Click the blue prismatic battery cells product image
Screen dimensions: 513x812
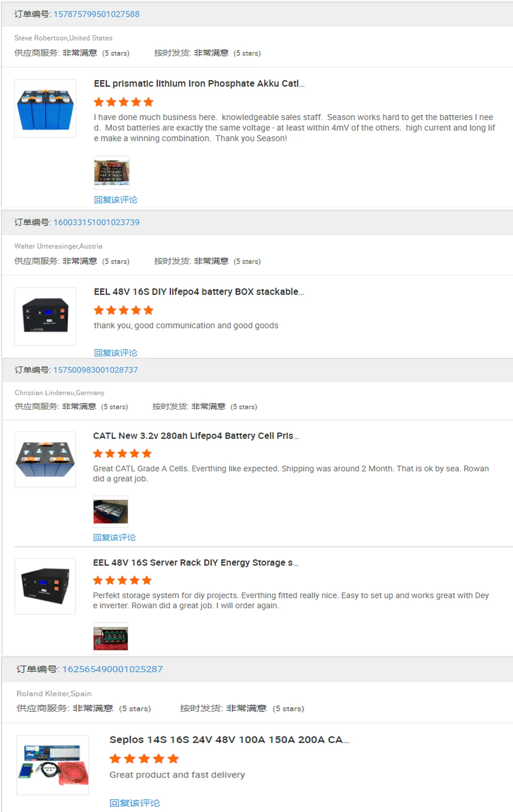tap(45, 108)
